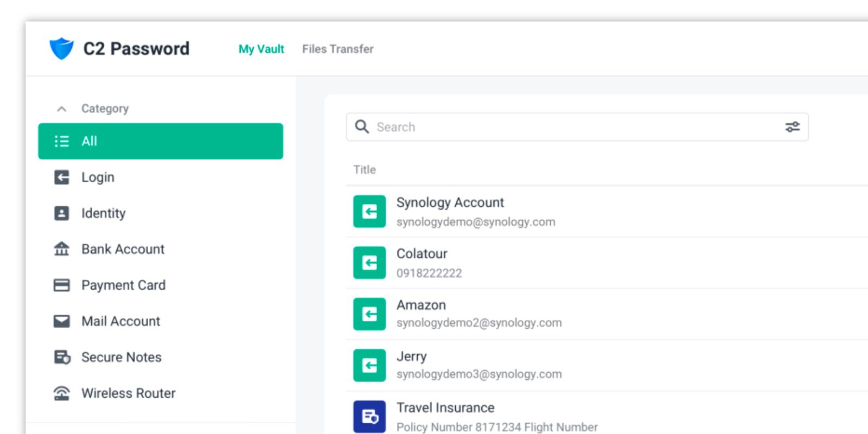This screenshot has height=434, width=868.
Task: Show Identity category items
Action: pos(103,213)
